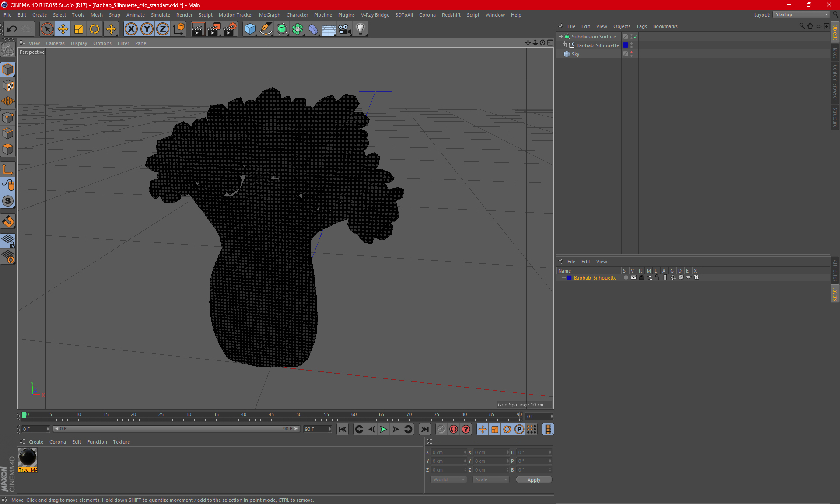Toggle Baobab_Silhouette editor visibility dot
Image resolution: width=840 pixels, height=504 pixels.
tap(631, 44)
